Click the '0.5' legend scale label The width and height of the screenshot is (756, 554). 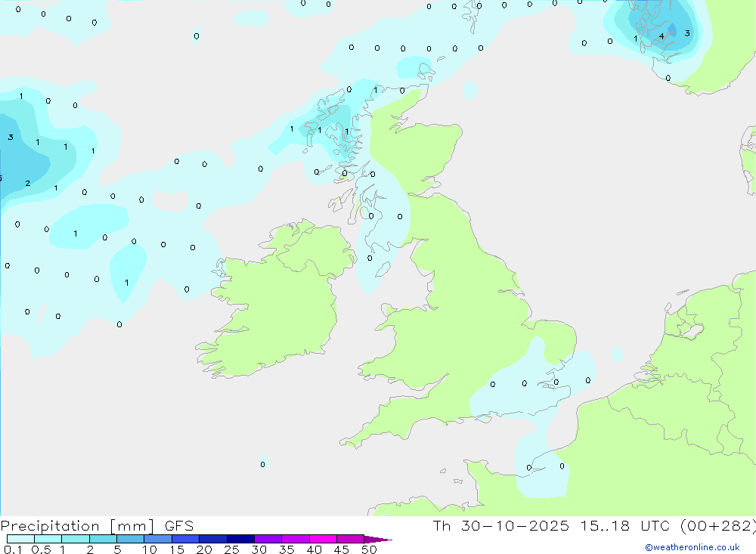(41, 549)
